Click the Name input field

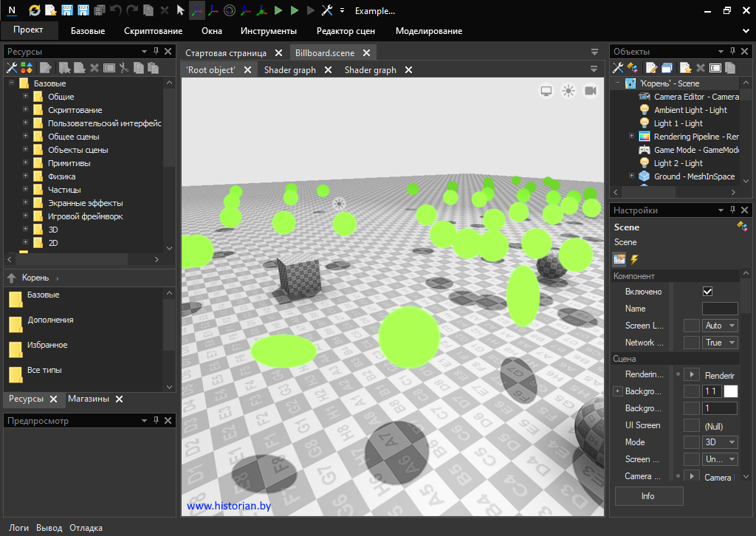(x=719, y=309)
